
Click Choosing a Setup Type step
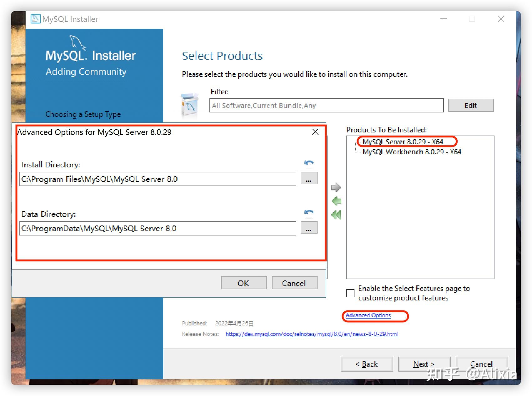pyautogui.click(x=83, y=114)
